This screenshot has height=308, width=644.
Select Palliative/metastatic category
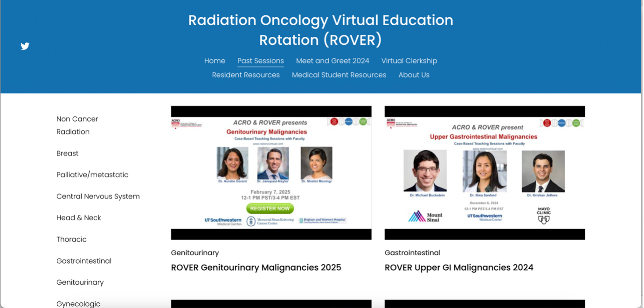(92, 175)
